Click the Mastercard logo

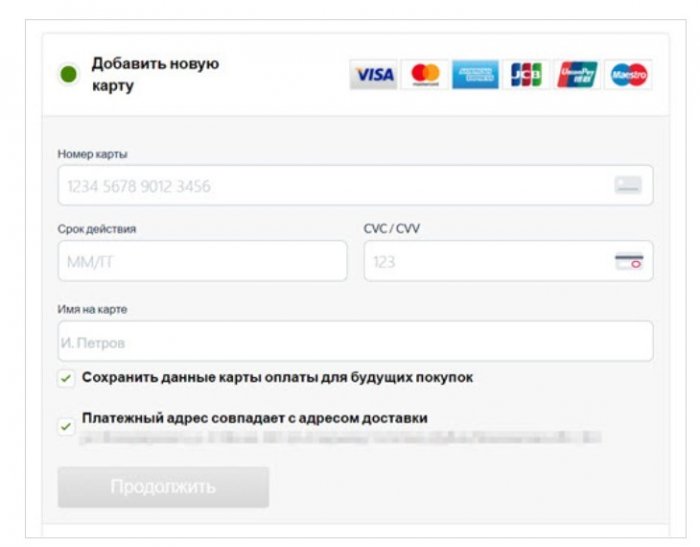(x=425, y=75)
